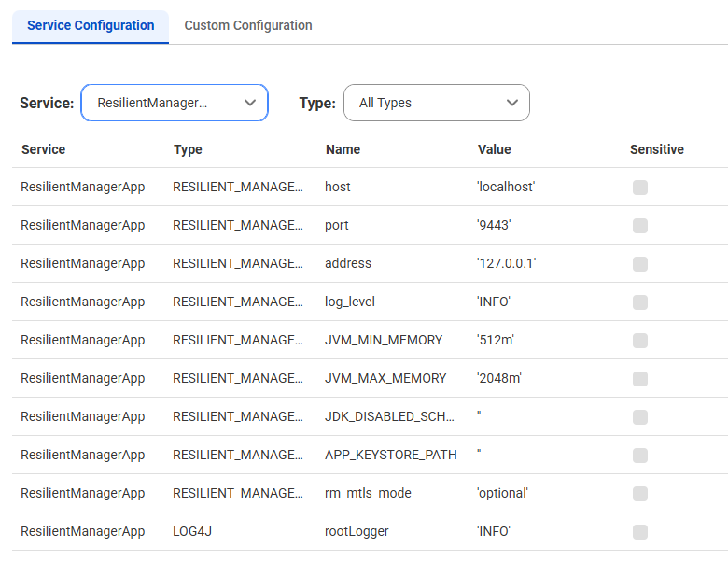Click the 'optional' value cell
The width and height of the screenshot is (728, 561).
pyautogui.click(x=503, y=493)
